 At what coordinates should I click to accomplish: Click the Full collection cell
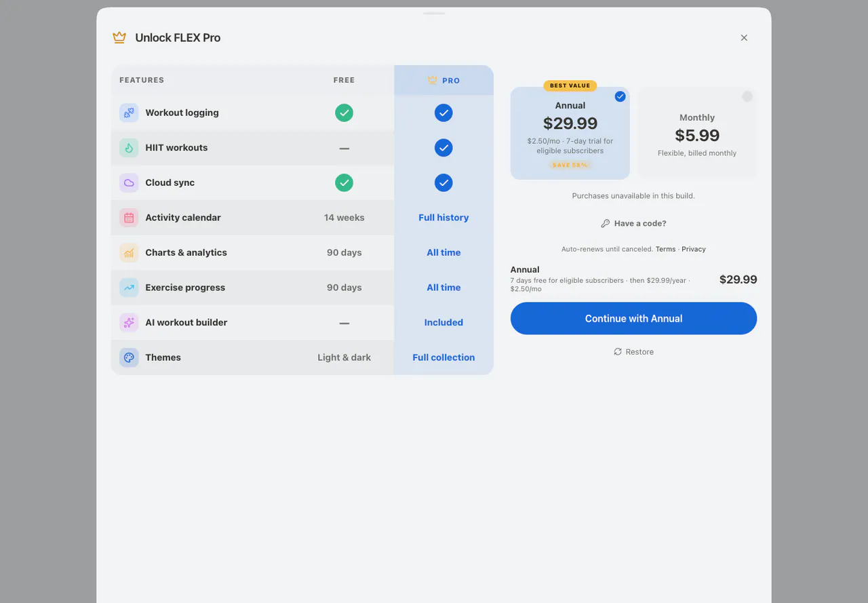click(x=443, y=357)
